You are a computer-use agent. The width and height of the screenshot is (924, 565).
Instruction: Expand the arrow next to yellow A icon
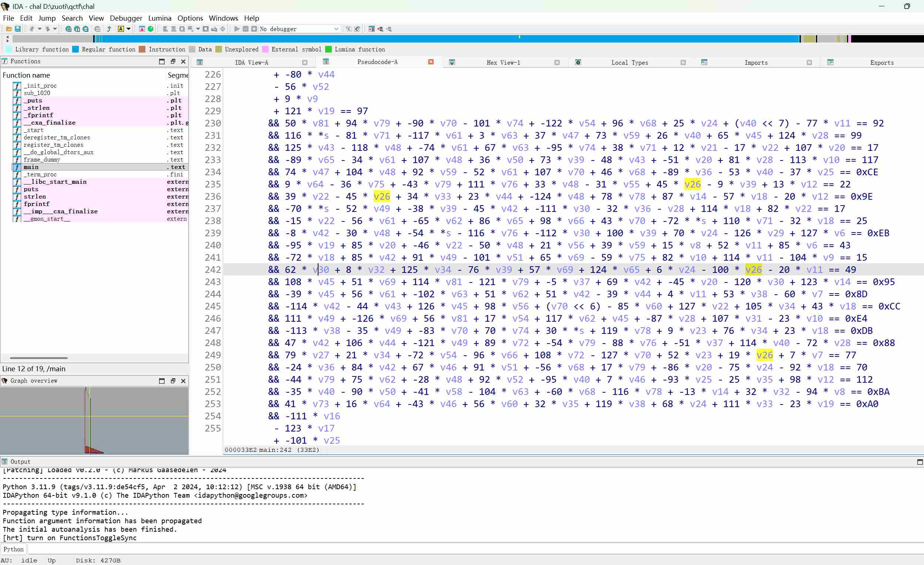[x=129, y=29]
